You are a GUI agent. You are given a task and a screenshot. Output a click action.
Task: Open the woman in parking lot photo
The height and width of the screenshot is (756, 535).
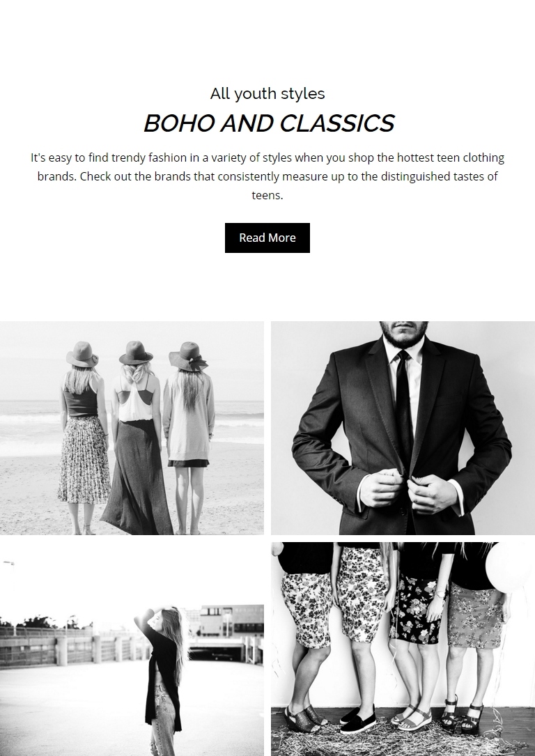pos(132,649)
